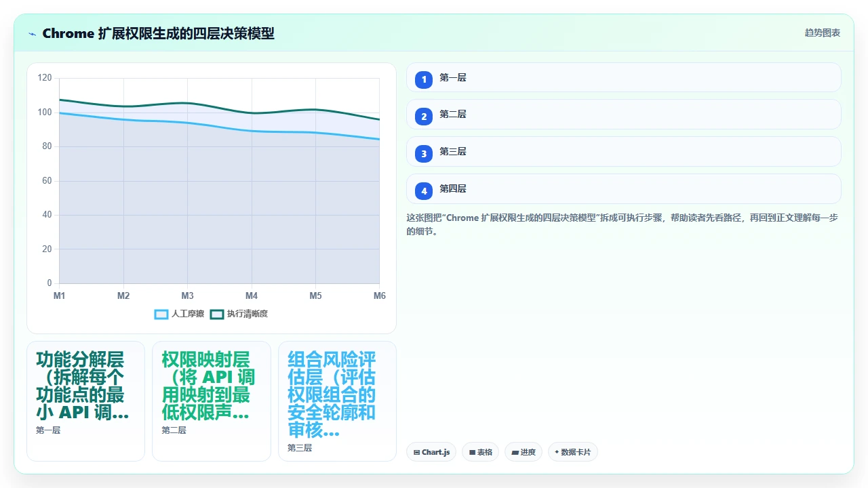
Task: Click the number 3 badge for 第三层
Action: point(424,154)
